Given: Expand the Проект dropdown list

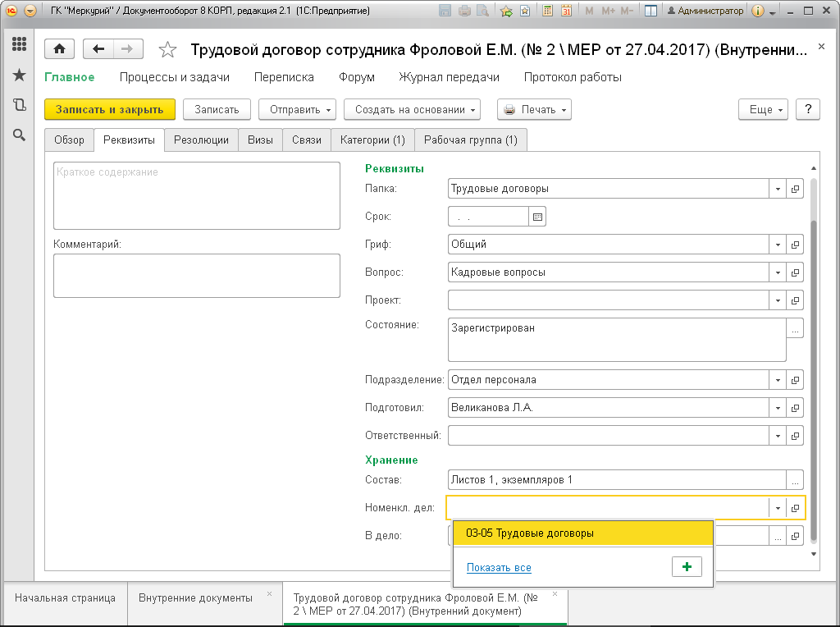Looking at the screenshot, I should click(x=778, y=300).
